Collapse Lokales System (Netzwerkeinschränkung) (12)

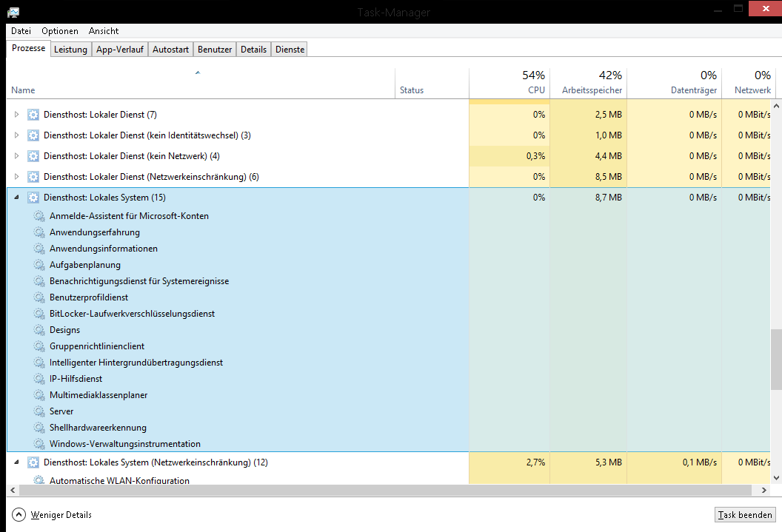[x=16, y=462]
